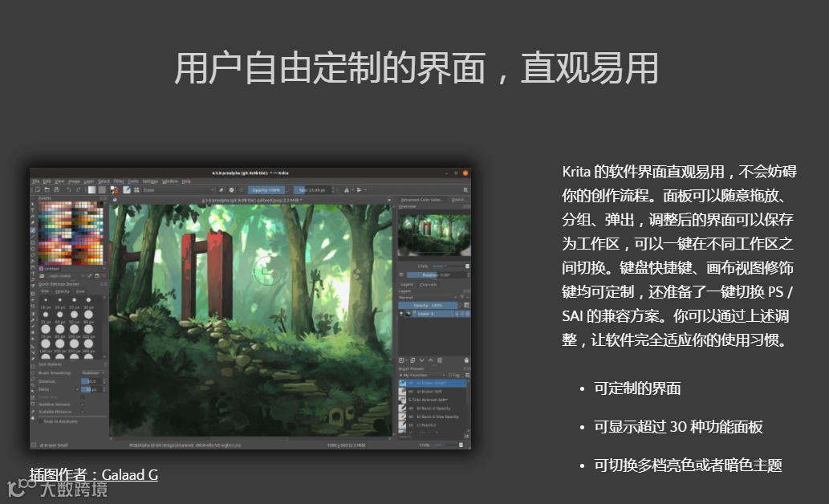Select the Eraser Soft brush preset

[433, 392]
